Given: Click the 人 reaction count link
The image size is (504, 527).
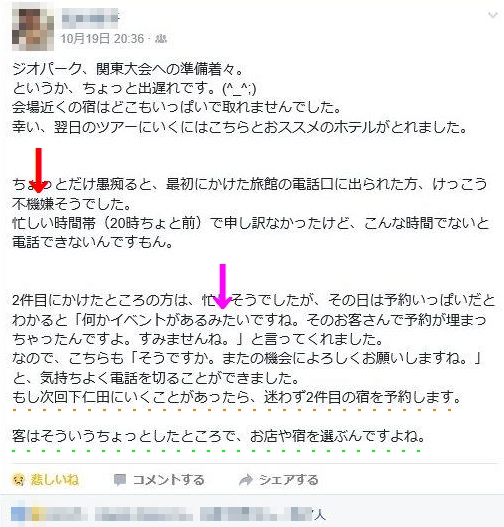Looking at the screenshot, I should pyautogui.click(x=320, y=515).
